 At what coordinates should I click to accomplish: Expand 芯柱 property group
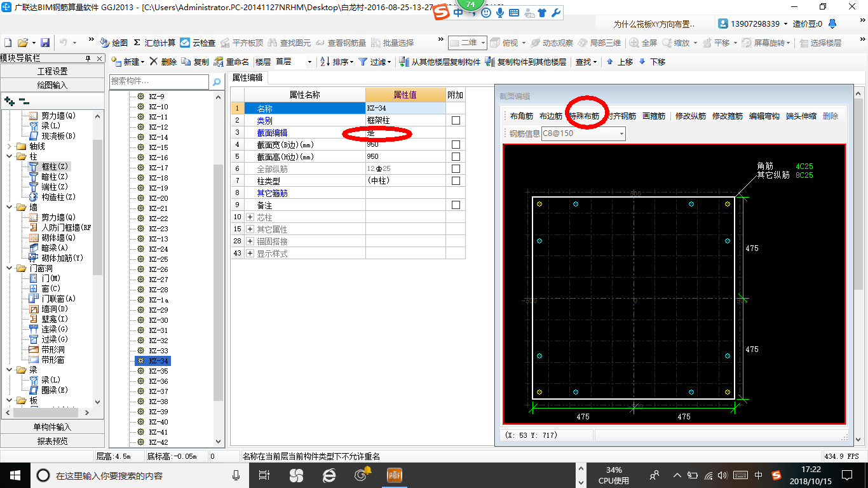point(250,217)
